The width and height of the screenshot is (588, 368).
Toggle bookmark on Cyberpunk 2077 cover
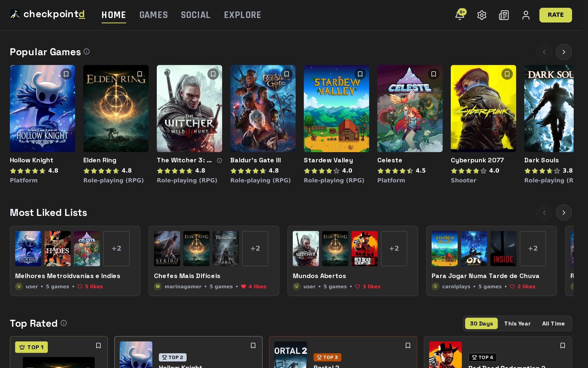click(x=507, y=74)
